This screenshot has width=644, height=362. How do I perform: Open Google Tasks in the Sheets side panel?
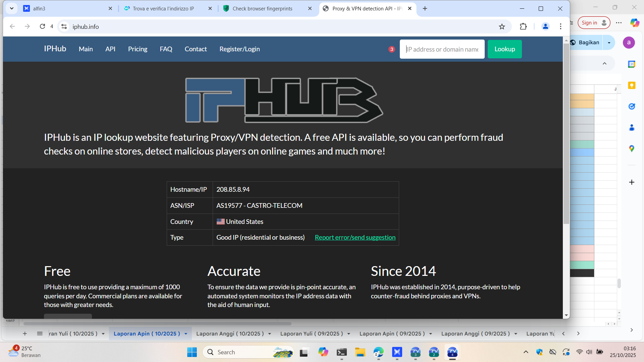point(632,107)
